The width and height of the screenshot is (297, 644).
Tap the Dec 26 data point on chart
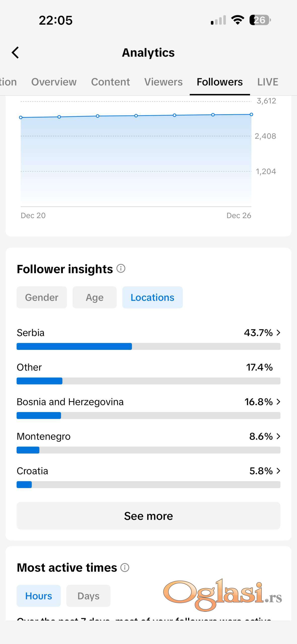251,114
